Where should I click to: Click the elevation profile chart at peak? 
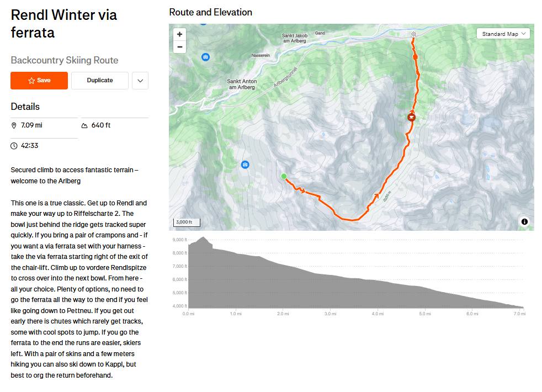pos(203,239)
